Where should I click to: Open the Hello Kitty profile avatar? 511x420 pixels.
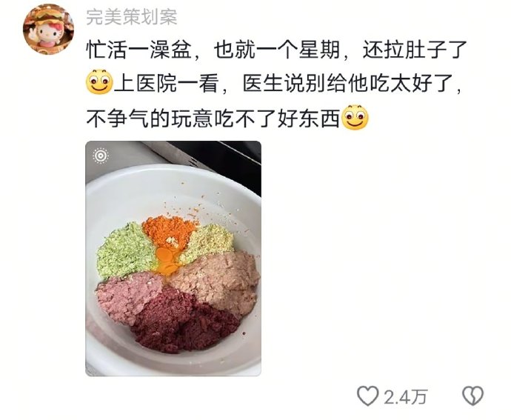tap(48, 30)
